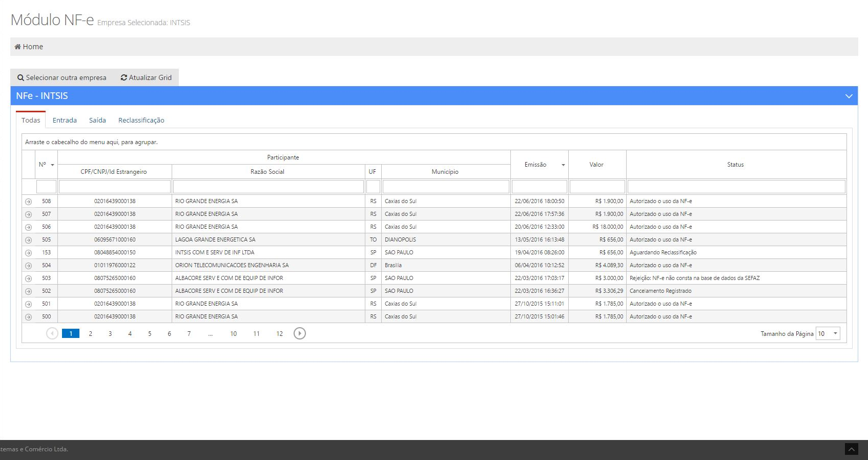This screenshot has height=460, width=868.
Task: Click the row arrow icon for invoice 500
Action: [29, 317]
